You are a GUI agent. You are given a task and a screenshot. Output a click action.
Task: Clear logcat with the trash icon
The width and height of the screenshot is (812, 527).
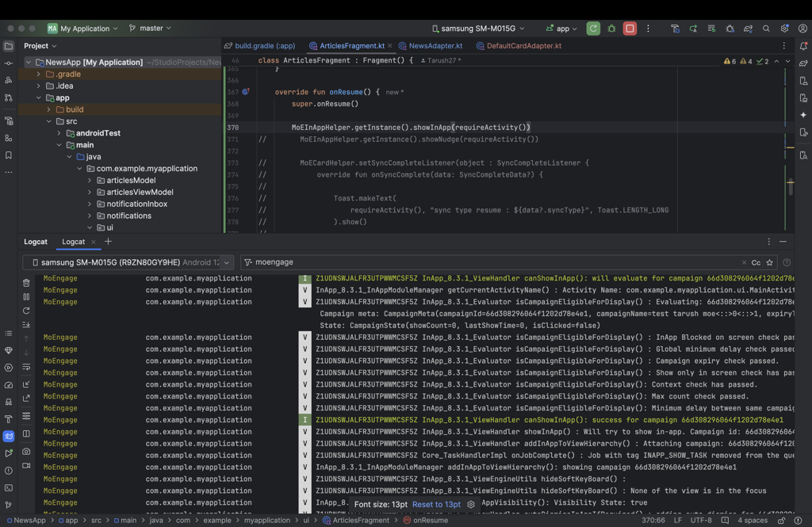coord(26,283)
